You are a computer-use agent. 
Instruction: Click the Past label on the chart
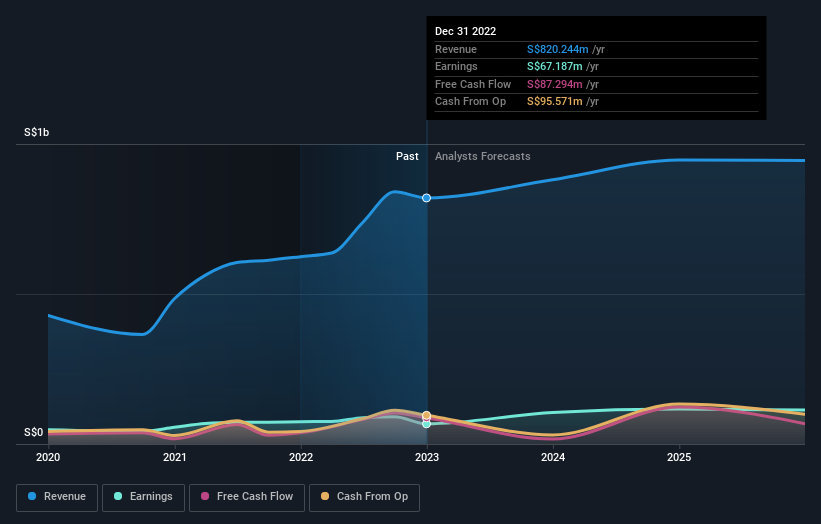coord(407,156)
